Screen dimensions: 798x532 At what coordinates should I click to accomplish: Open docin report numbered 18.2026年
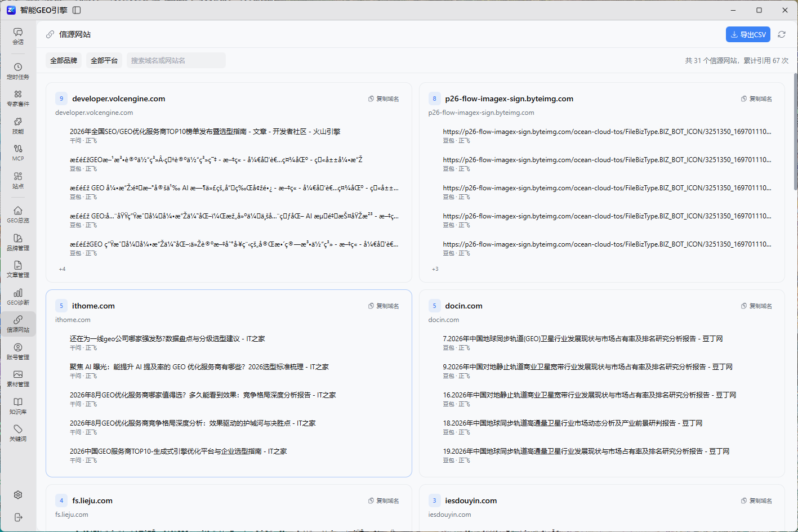(x=573, y=423)
